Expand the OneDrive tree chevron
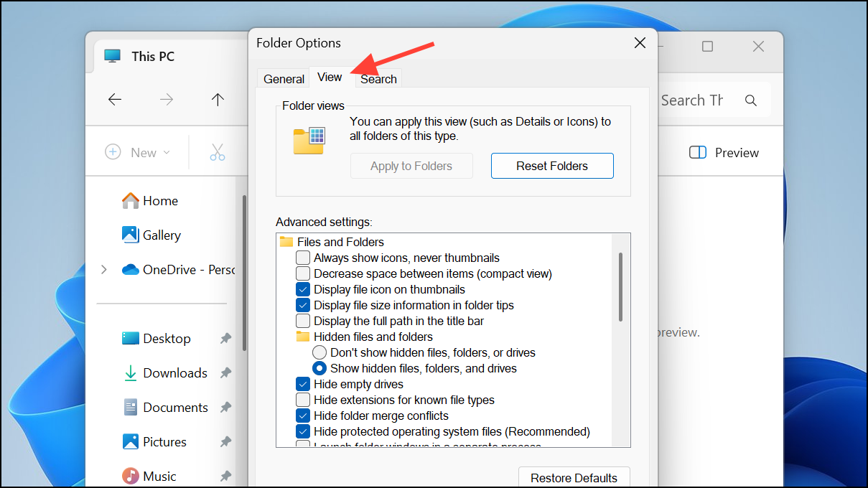 click(x=104, y=270)
